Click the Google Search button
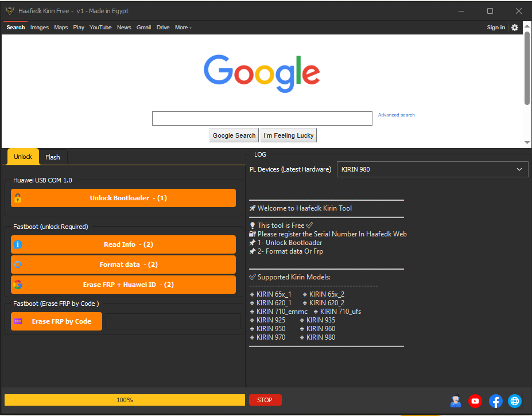 click(x=234, y=135)
